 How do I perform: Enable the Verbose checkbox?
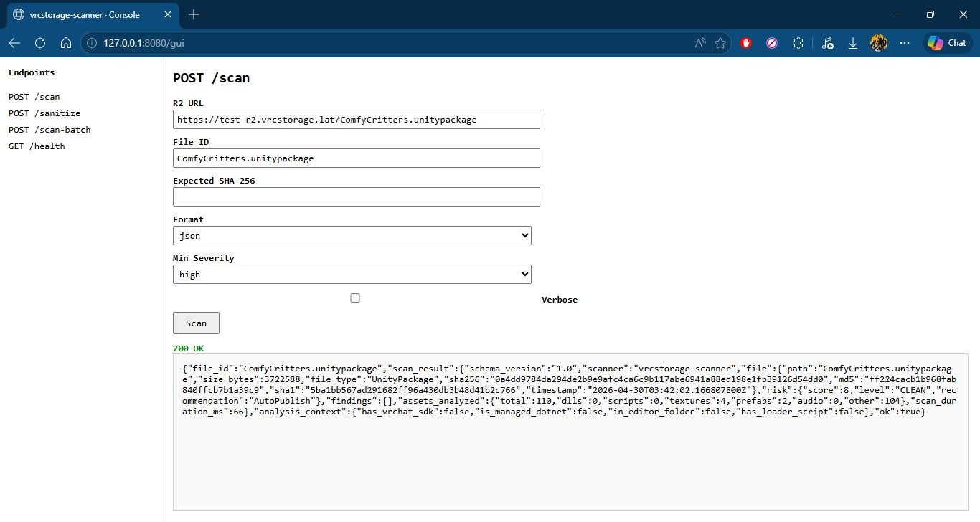click(x=355, y=298)
